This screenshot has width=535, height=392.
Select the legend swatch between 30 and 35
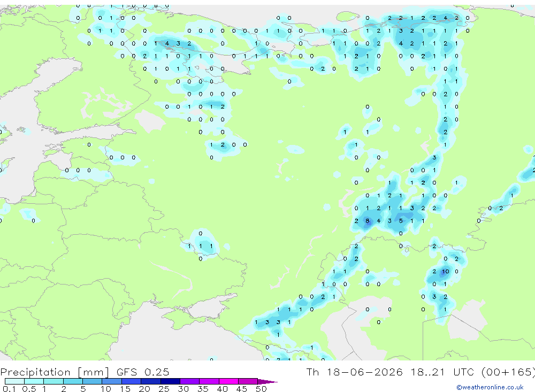190,381
